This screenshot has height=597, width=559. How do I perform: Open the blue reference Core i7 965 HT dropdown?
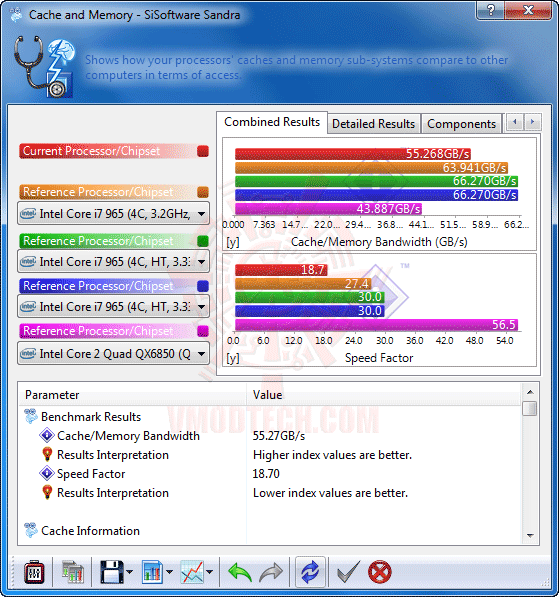(113, 306)
